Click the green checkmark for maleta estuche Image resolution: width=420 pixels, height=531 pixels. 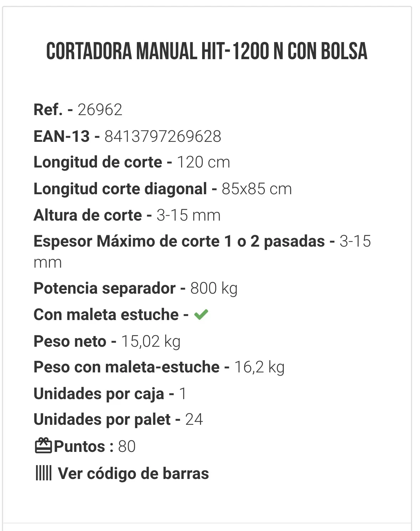pos(201,314)
